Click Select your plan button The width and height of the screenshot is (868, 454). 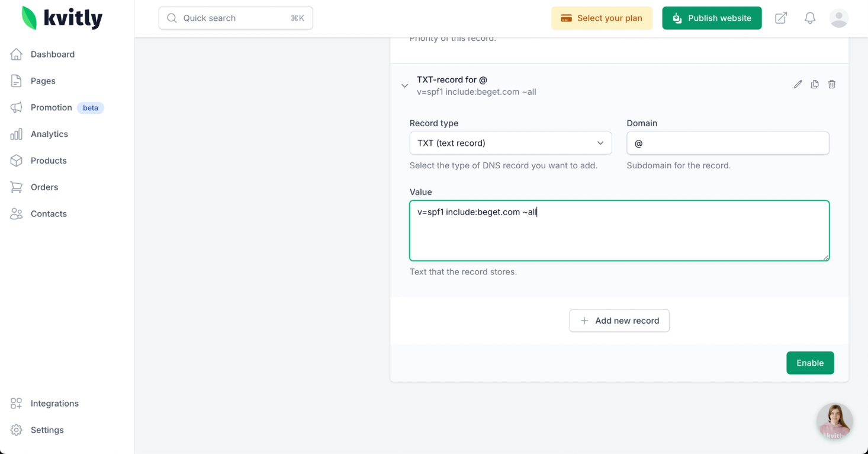click(602, 18)
